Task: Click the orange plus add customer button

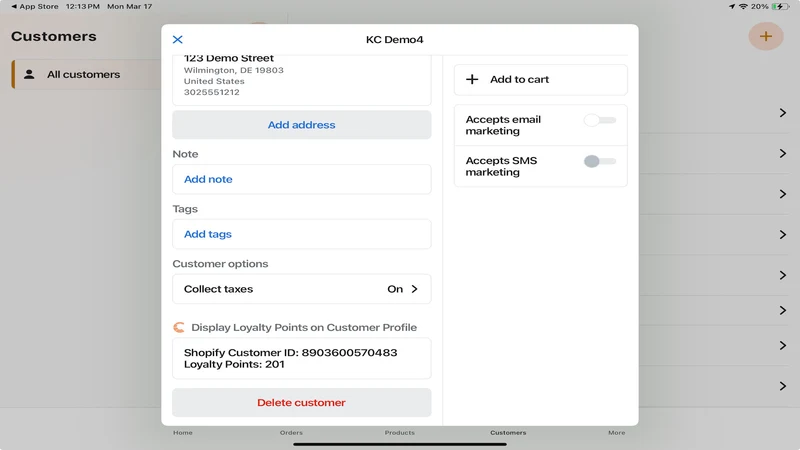Action: 766,36
